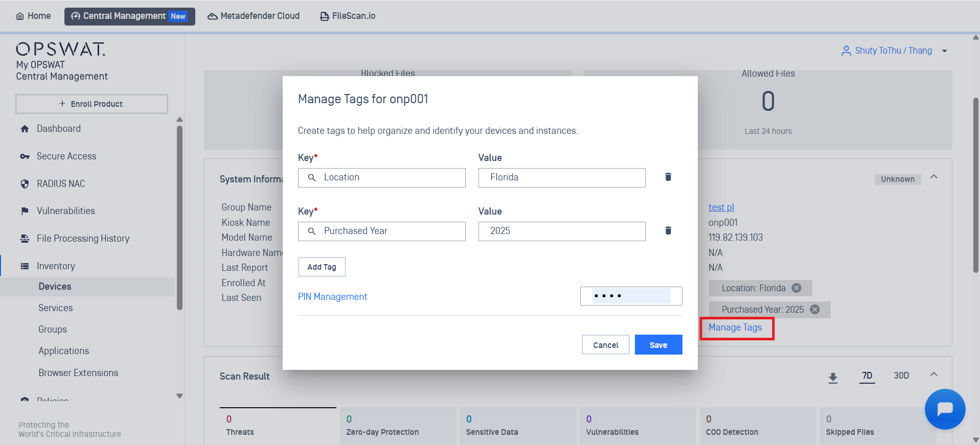
Task: Select COO Detection tab
Action: click(758, 426)
